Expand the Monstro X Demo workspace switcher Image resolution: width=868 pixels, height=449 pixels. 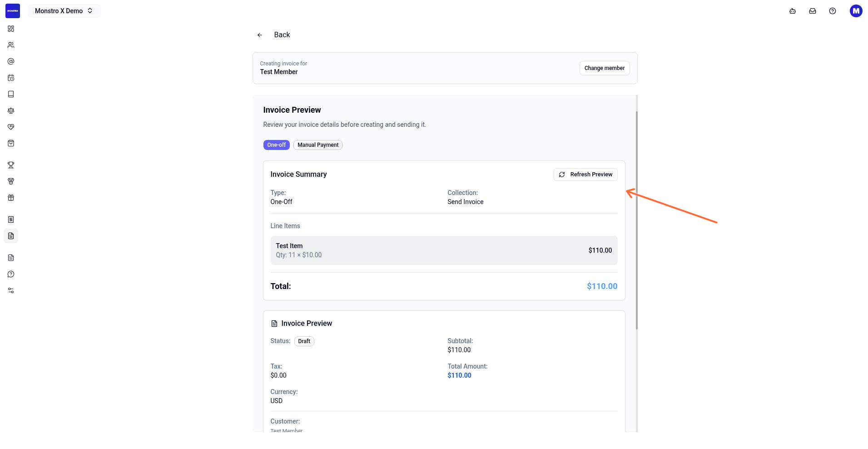(64, 11)
